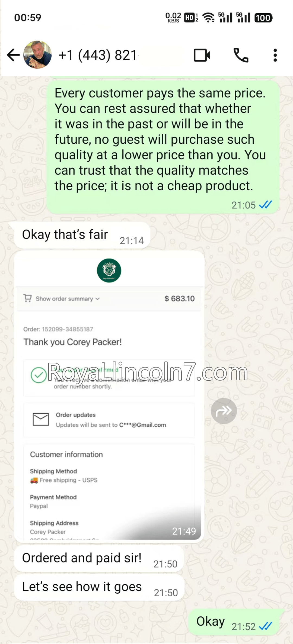Tap the envelope icon beside Order updates

pyautogui.click(x=41, y=419)
